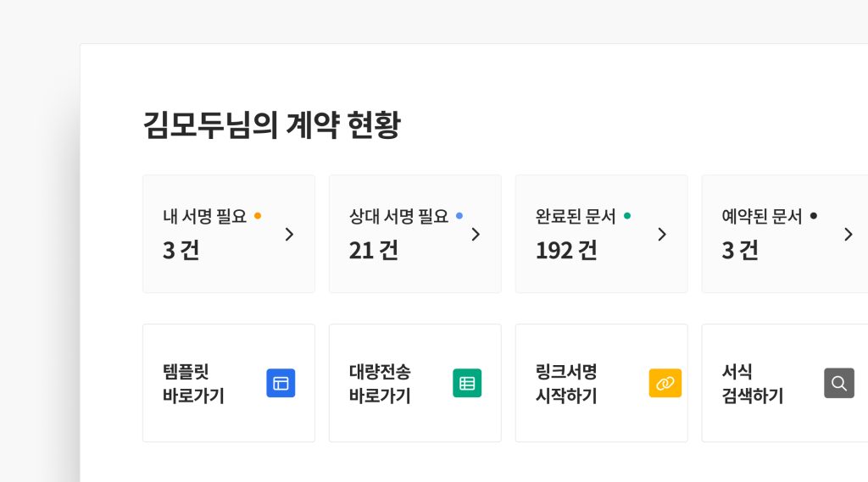Viewport: 868px width, 482px height.
Task: Expand the 예약된 문서 chevron arrow
Action: click(x=848, y=235)
